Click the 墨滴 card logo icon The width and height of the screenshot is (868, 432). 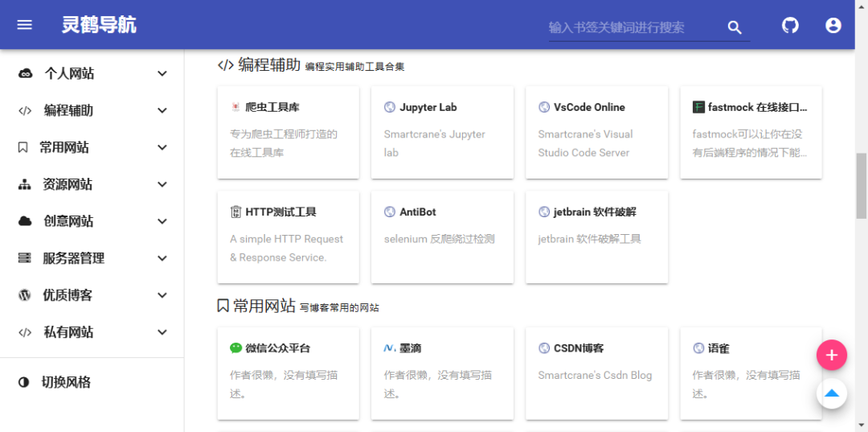[390, 348]
